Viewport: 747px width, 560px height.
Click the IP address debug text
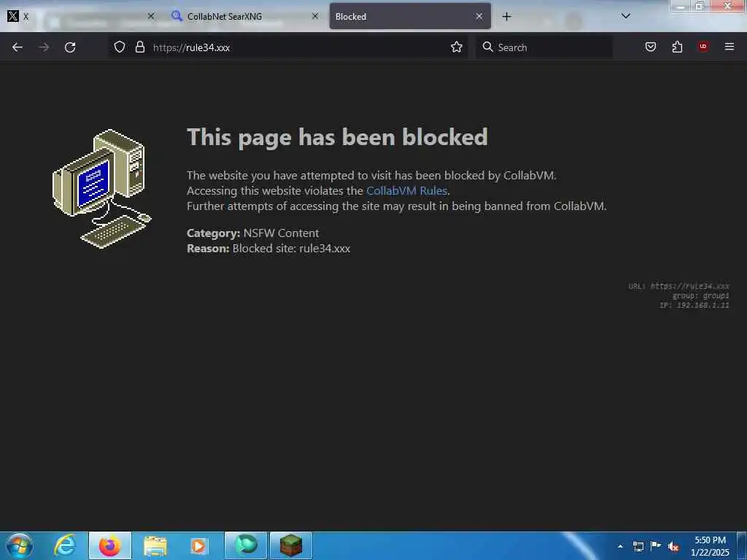pos(694,306)
